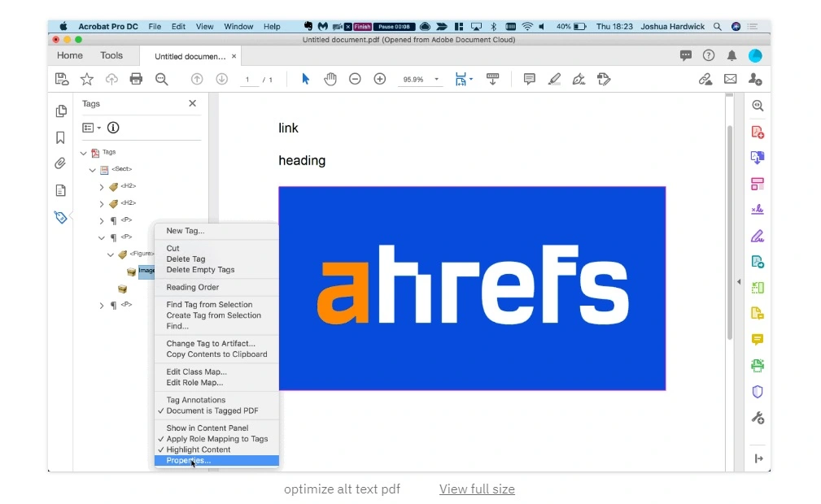
Task: Open Spotlight search in the macOS menu bar
Action: (718, 26)
